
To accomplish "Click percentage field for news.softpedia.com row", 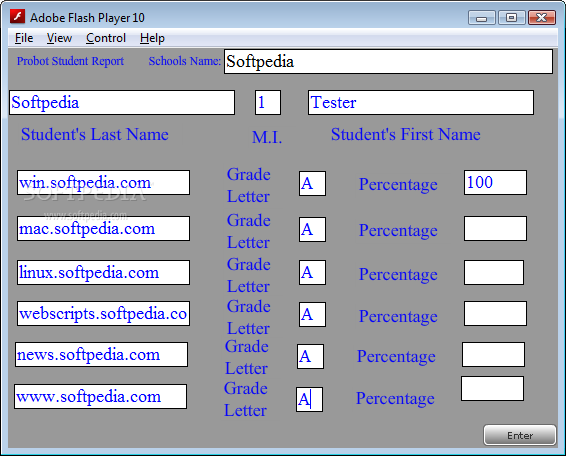I will [493, 355].
